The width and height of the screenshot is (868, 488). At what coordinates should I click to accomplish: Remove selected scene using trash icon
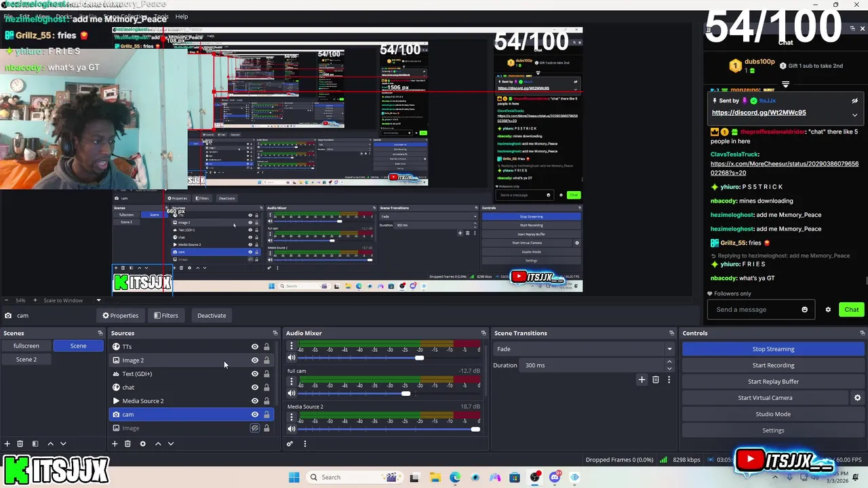(20, 444)
